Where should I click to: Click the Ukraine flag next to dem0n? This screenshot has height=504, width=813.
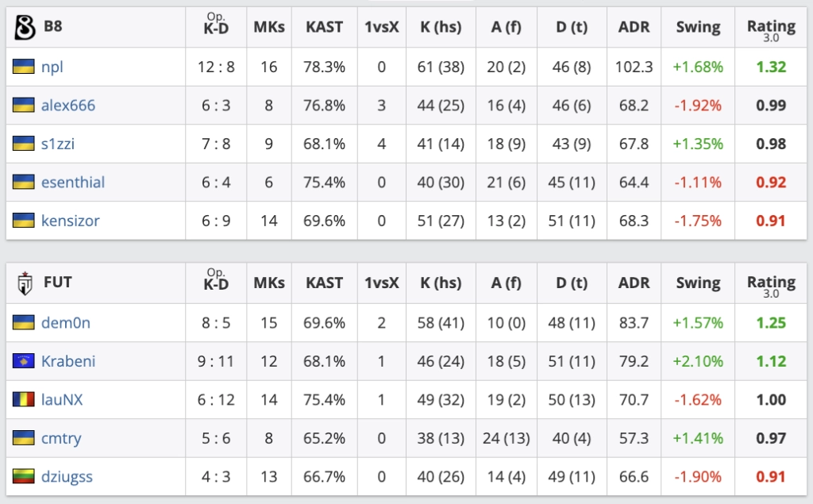point(23,322)
